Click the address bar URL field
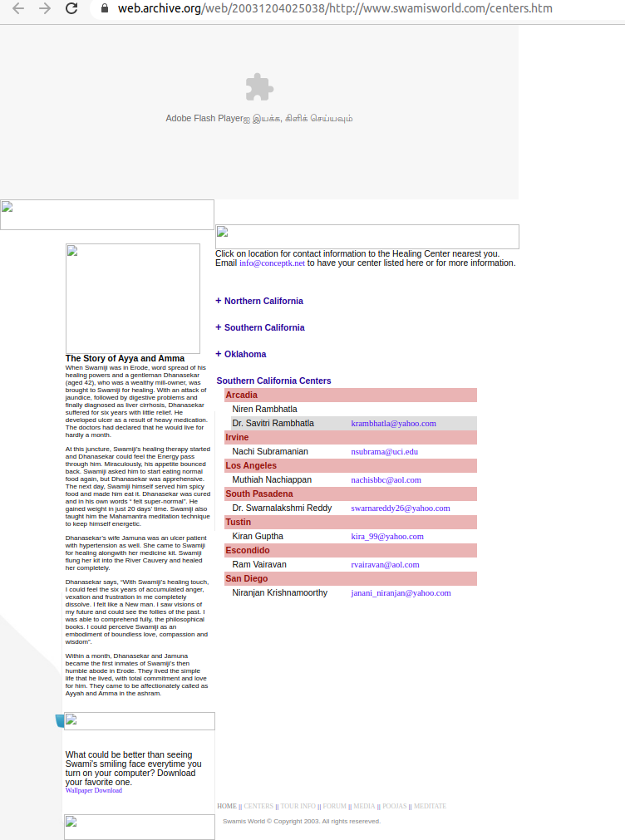Screen dimensions: 625x840 click(332, 9)
